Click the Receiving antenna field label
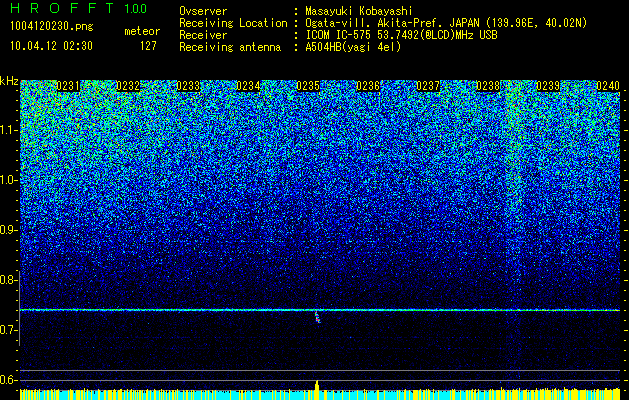The height and width of the screenshot is (400, 629). coord(230,47)
